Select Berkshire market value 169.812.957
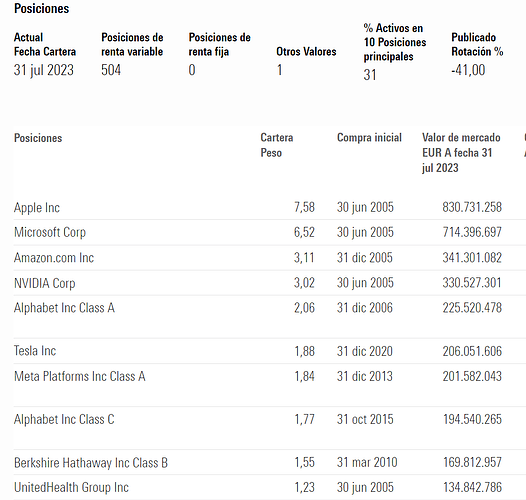The width and height of the screenshot is (526, 500). tap(472, 462)
